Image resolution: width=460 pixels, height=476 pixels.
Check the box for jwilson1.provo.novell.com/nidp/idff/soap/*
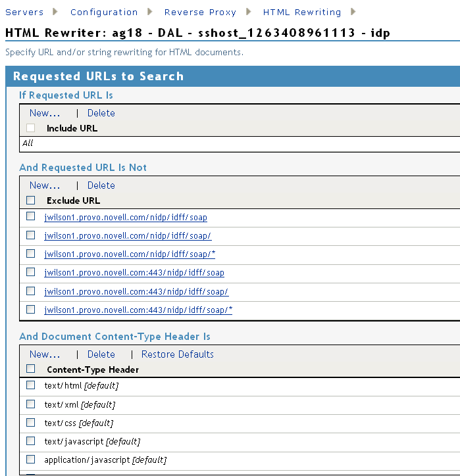point(30,254)
